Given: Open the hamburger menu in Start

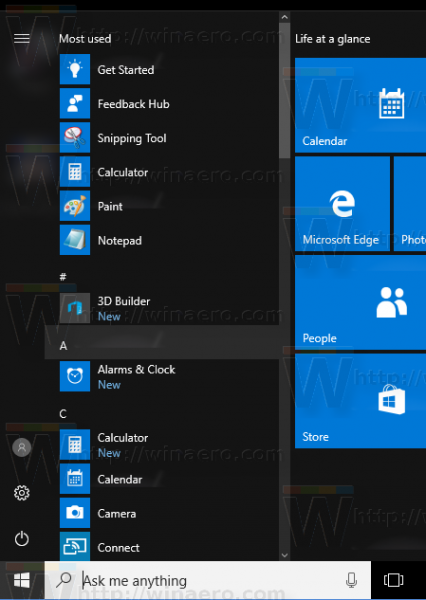Looking at the screenshot, I should coord(22,38).
